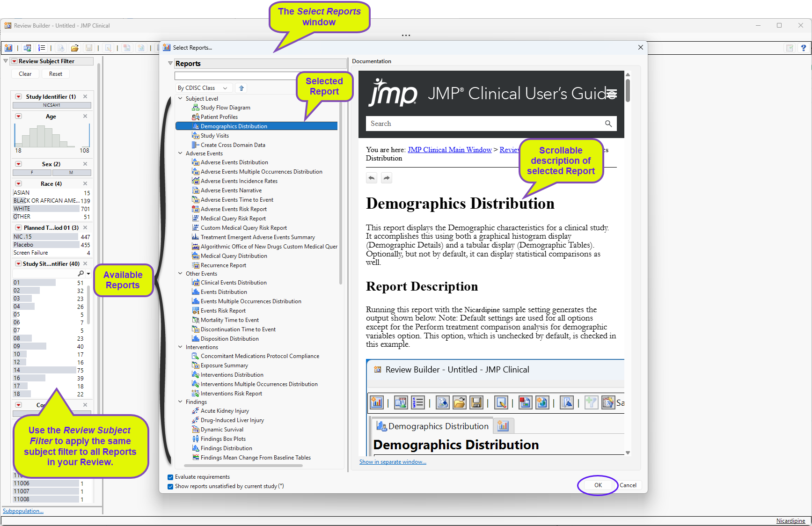Click the documentation forward arrow icon
812x526 pixels.
click(x=387, y=178)
